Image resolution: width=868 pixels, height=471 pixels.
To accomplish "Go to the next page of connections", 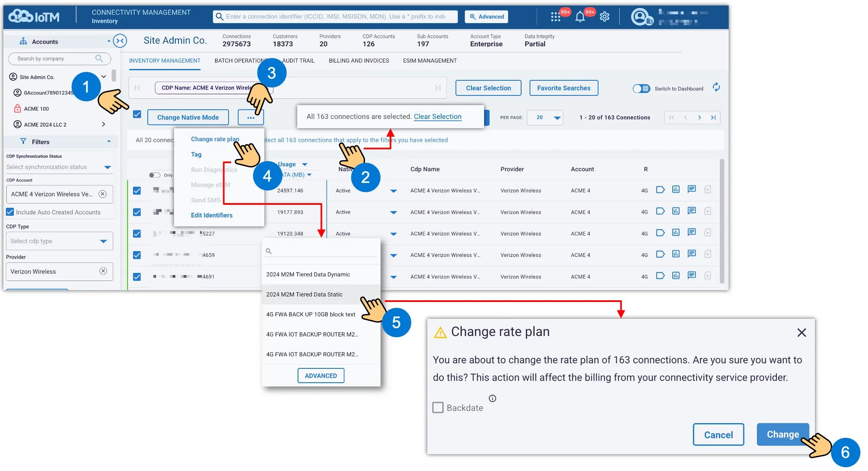I will tap(700, 118).
